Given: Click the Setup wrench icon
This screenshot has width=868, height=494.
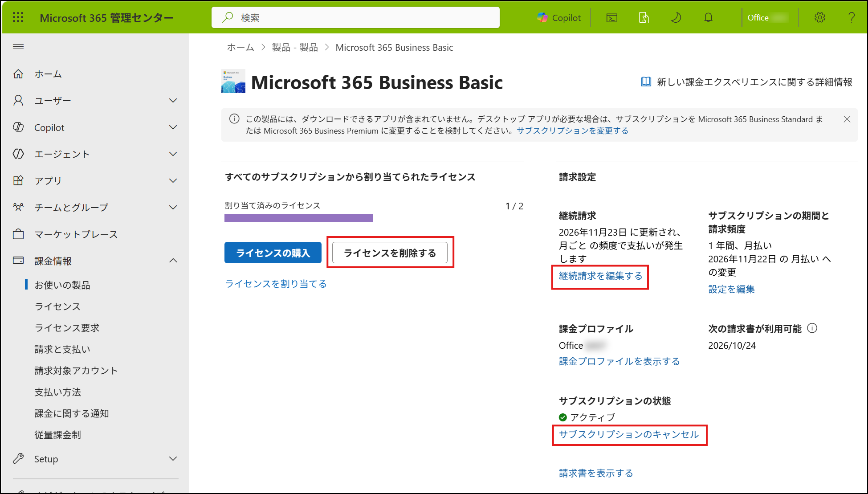Looking at the screenshot, I should [x=18, y=458].
